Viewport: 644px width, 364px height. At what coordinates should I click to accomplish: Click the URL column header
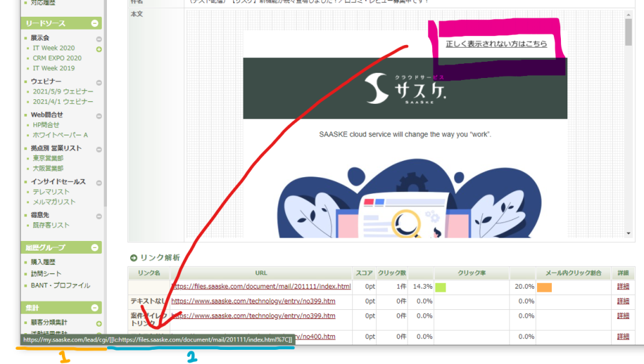(261, 273)
